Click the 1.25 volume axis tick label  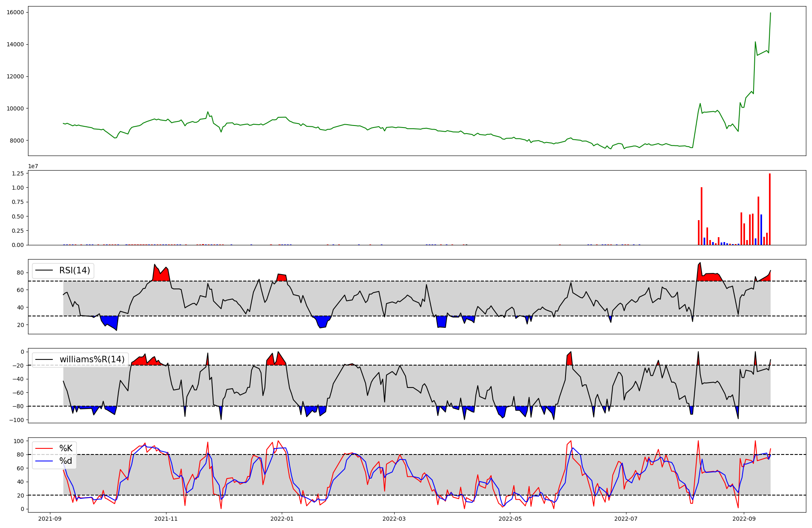(x=18, y=173)
